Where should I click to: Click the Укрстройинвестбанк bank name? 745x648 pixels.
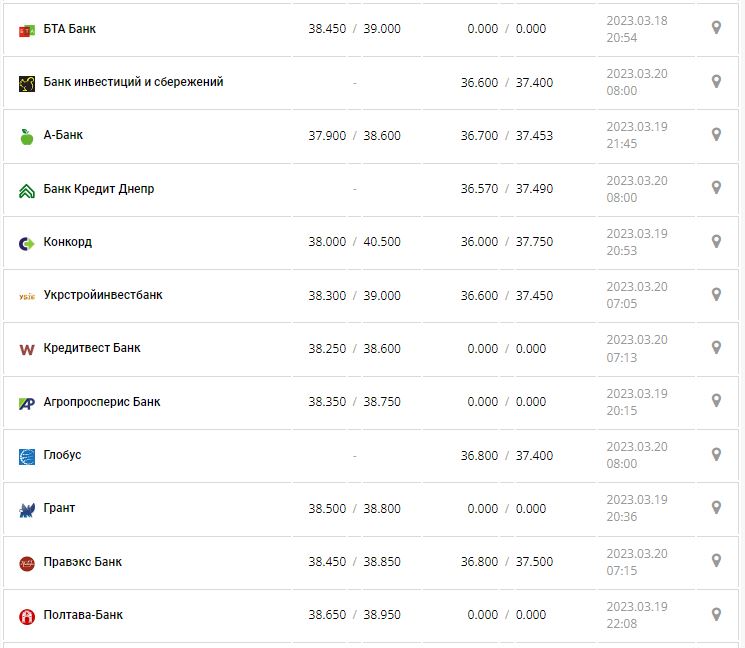[103, 295]
